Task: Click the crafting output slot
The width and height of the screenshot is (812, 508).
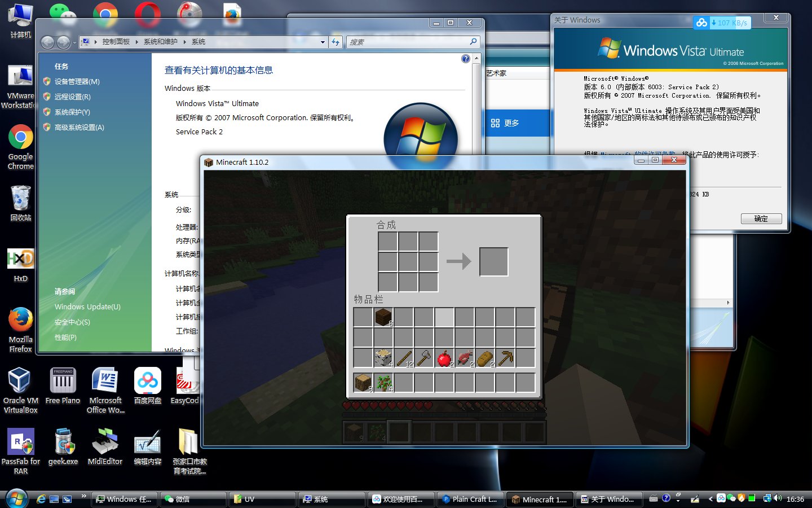Action: [494, 261]
